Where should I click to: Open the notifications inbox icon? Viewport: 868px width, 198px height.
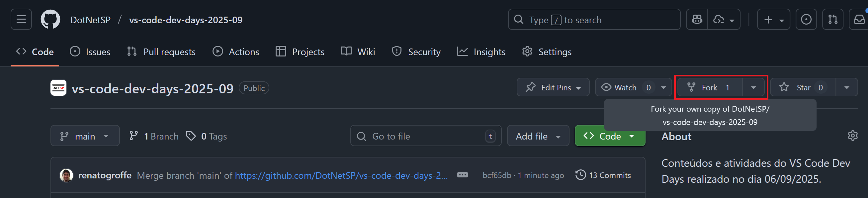pos(859,20)
